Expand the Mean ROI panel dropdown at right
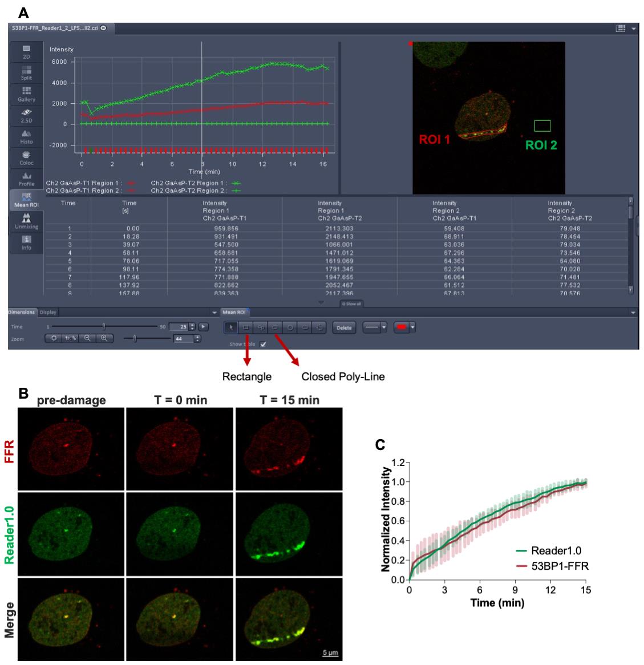This screenshot has height=665, width=644. (633, 313)
